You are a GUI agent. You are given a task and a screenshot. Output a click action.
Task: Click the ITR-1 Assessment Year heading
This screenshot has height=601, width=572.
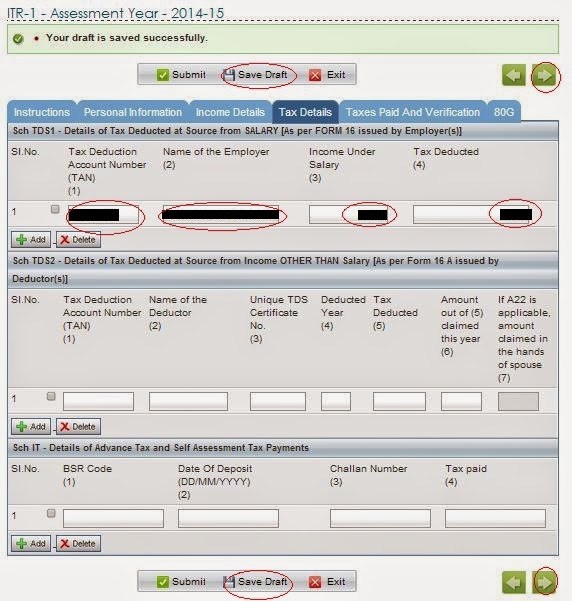pyautogui.click(x=115, y=13)
